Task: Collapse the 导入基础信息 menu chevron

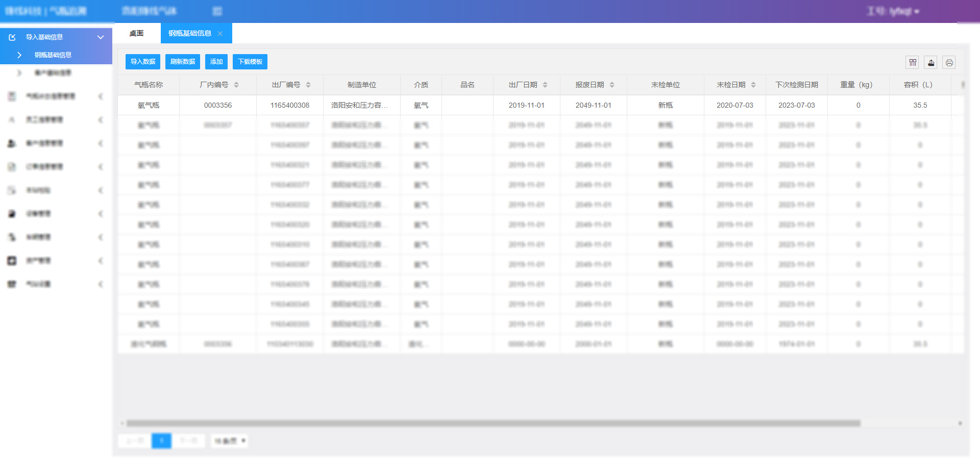Action: coord(101,37)
